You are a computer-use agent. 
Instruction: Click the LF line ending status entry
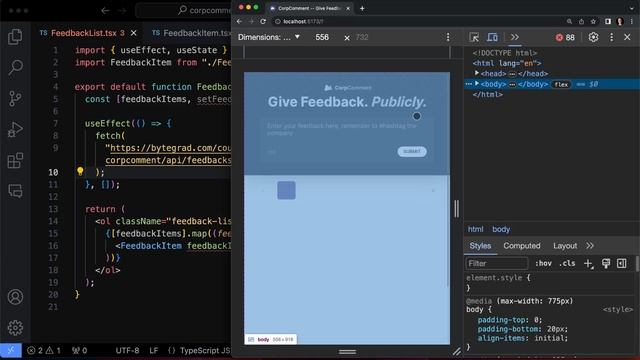153,350
